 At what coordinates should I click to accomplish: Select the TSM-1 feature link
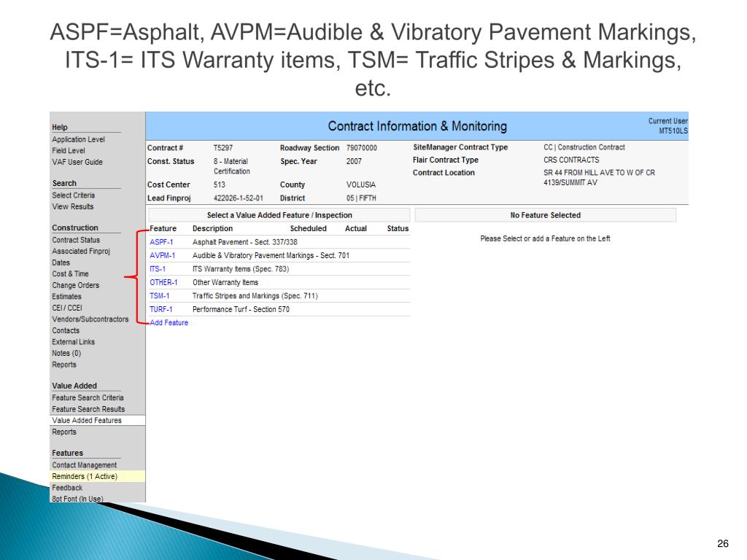coord(159,296)
